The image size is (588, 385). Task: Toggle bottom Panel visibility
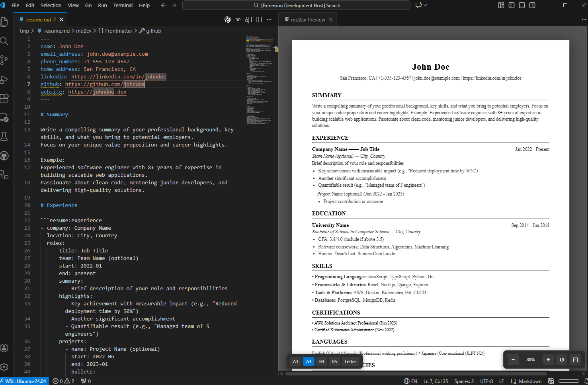click(522, 5)
